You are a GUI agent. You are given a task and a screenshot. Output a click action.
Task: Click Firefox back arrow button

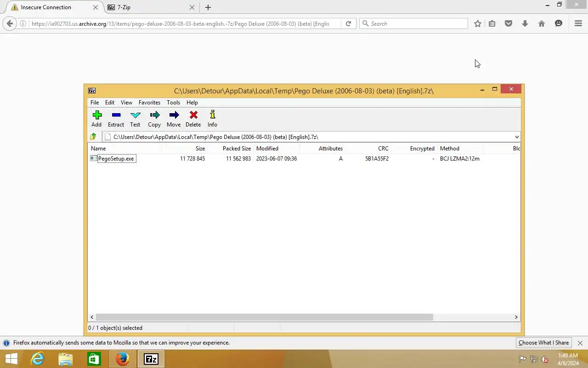[10, 23]
